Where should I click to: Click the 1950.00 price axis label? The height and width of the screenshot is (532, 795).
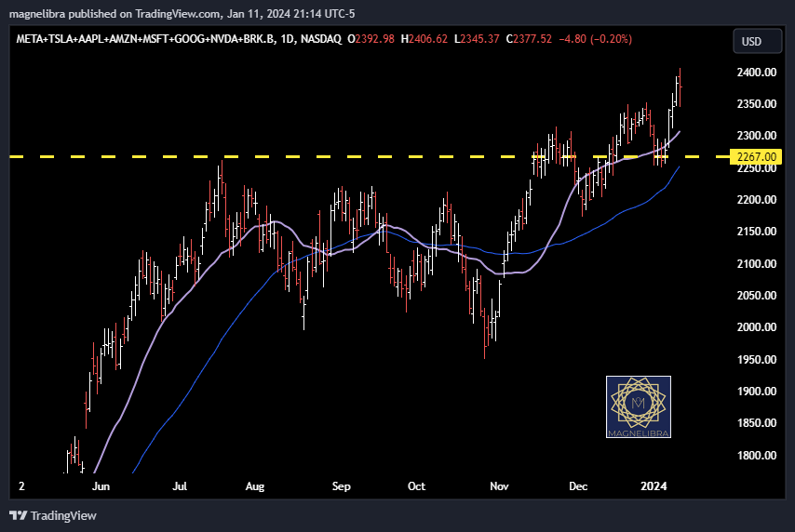[x=757, y=359]
